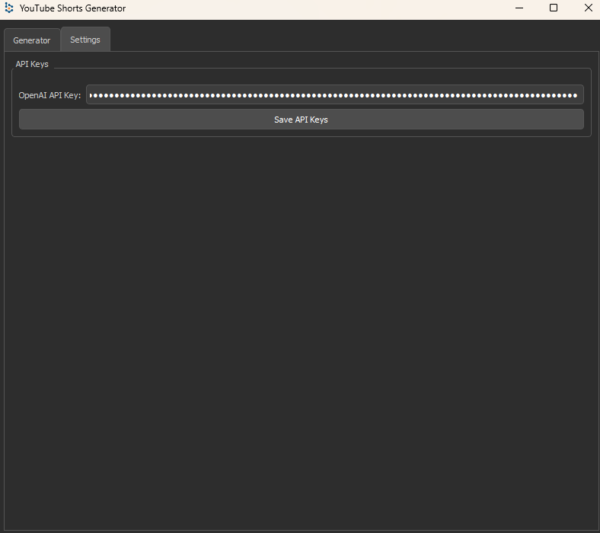Place cursor at end of masked API key
Viewport: 600px width, 533px height.
(x=579, y=96)
